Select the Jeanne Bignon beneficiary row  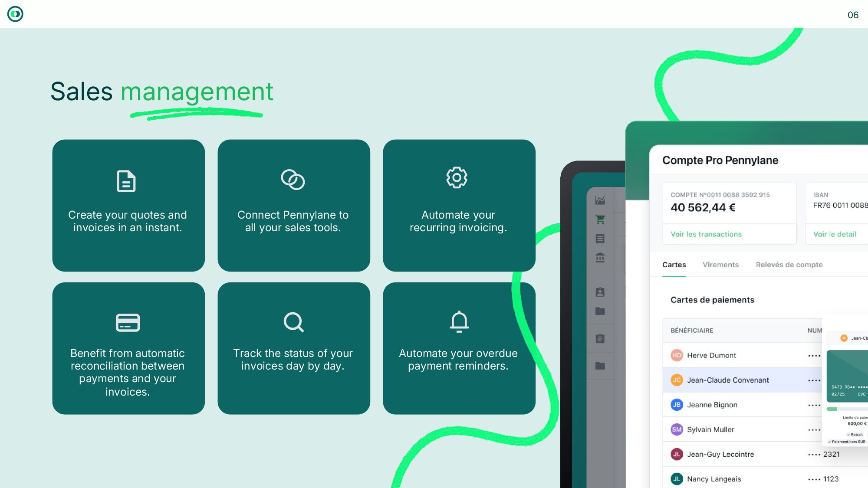(x=712, y=405)
